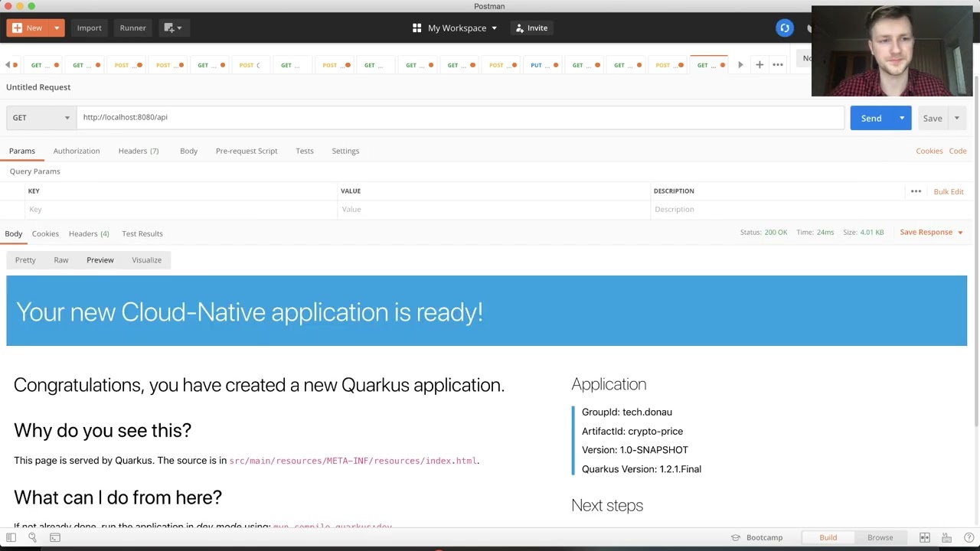Click the query param Value field
Viewport: 980px width, 551px height.
tap(494, 209)
